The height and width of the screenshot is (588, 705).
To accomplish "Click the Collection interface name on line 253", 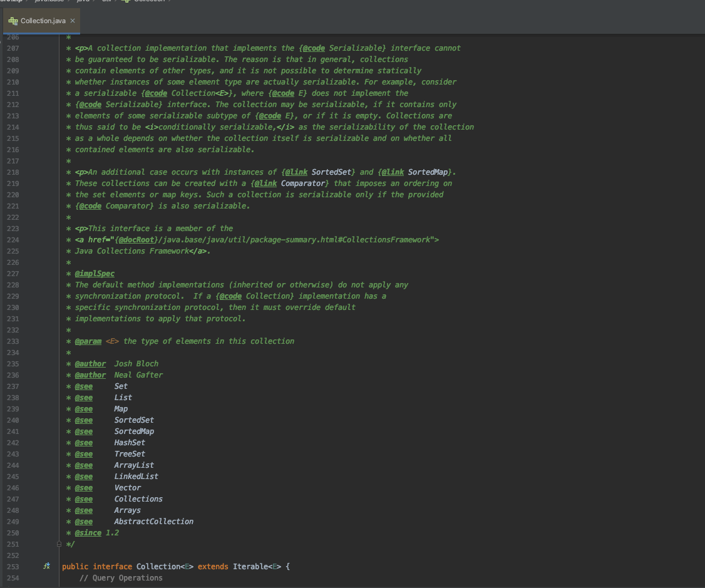I will [158, 567].
